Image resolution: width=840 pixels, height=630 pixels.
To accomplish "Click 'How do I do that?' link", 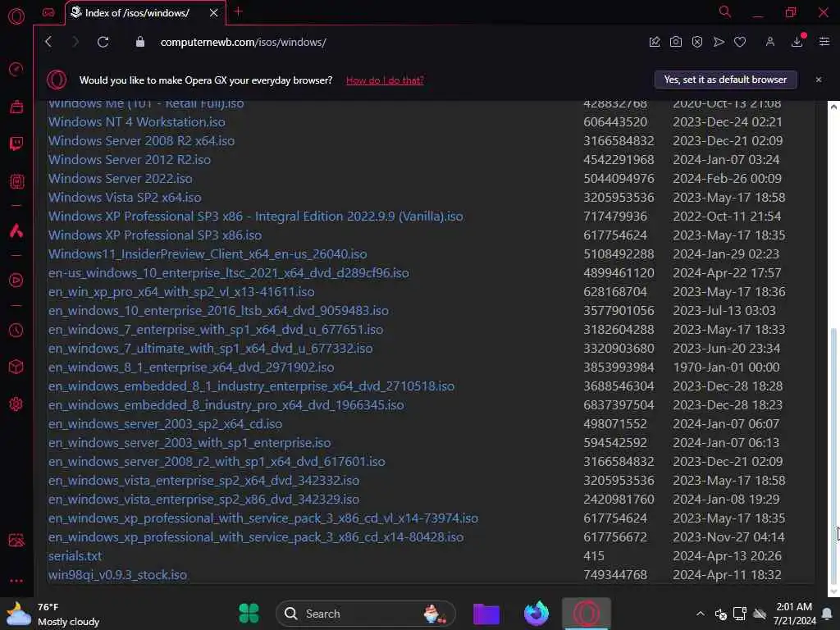I will (385, 80).
